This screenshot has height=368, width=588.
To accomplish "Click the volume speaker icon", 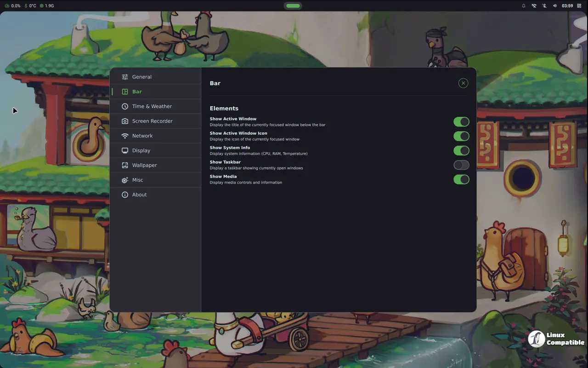I will pyautogui.click(x=555, y=6).
